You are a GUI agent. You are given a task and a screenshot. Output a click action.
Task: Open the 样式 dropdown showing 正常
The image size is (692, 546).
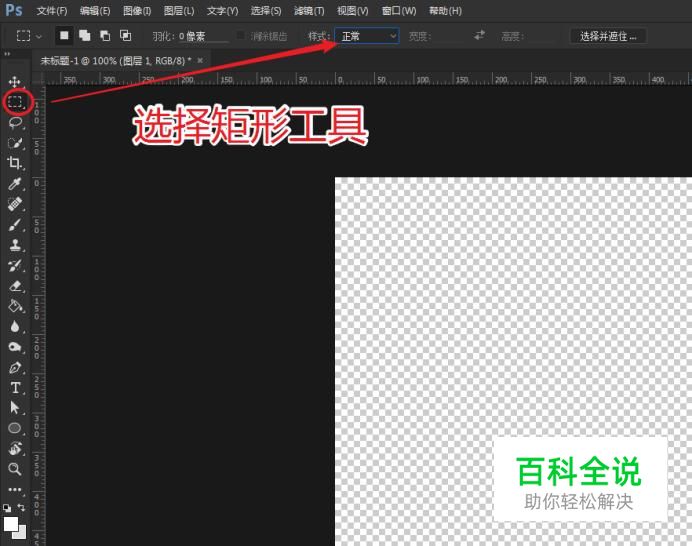(x=367, y=36)
